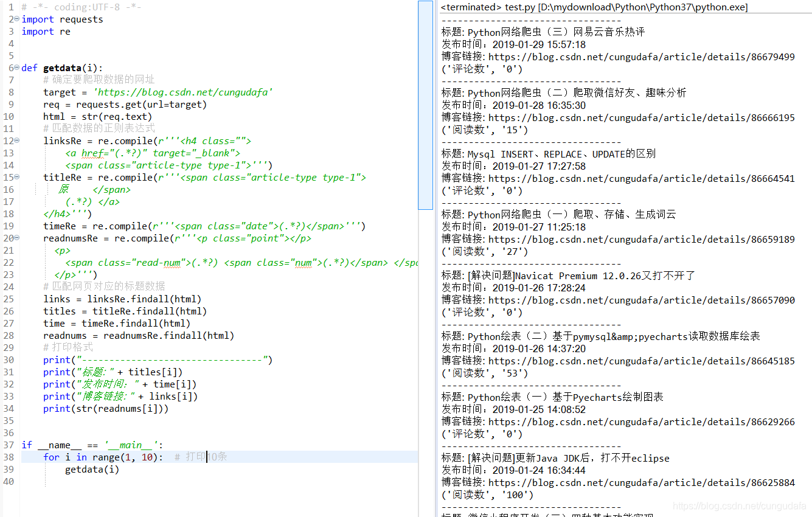
Task: Click the 'req = requests.get(url=target)' line
Action: coord(125,105)
